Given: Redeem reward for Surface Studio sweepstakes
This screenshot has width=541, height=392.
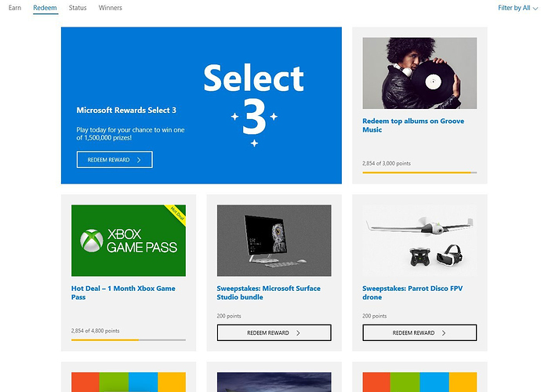Looking at the screenshot, I should pyautogui.click(x=274, y=332).
